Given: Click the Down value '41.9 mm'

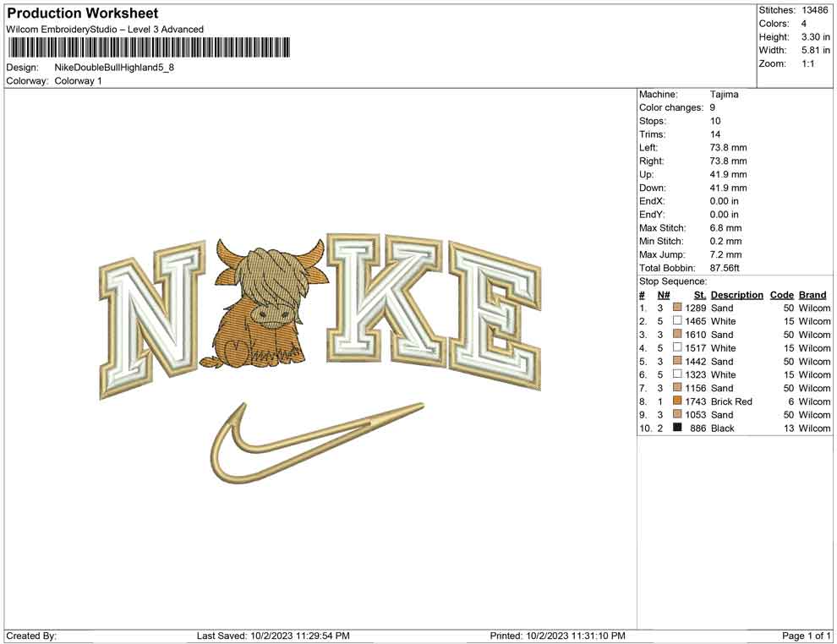Looking at the screenshot, I should (x=728, y=188).
